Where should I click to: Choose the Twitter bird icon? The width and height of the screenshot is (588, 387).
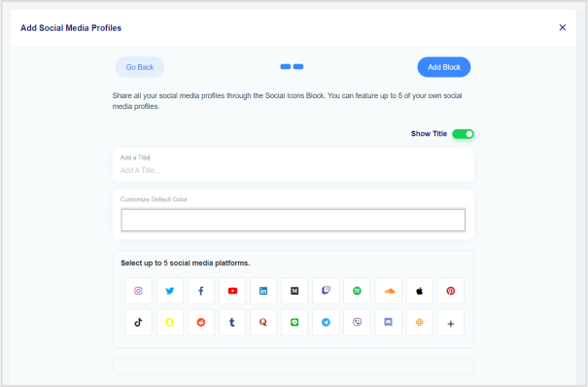(x=170, y=291)
